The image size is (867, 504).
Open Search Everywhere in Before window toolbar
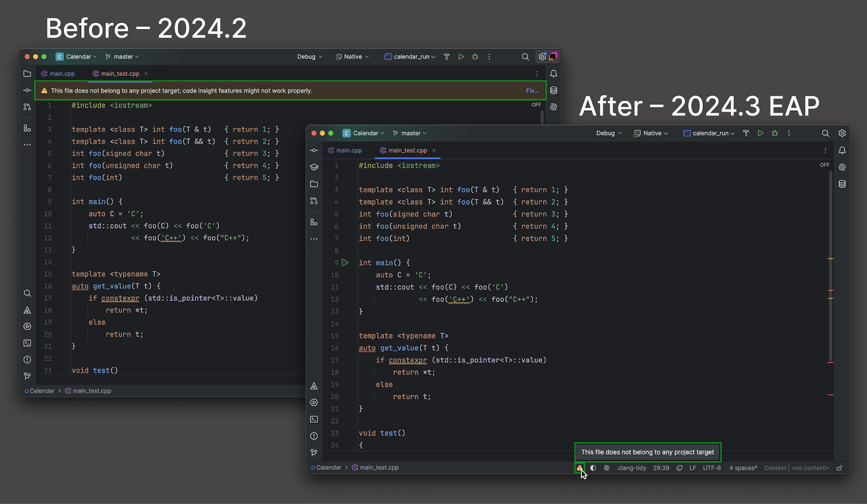coord(525,56)
